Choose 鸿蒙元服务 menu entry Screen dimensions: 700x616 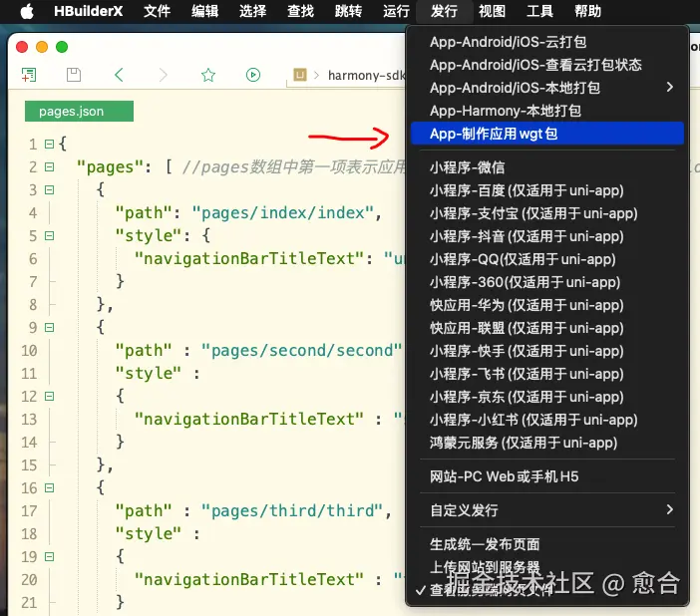coord(547,443)
